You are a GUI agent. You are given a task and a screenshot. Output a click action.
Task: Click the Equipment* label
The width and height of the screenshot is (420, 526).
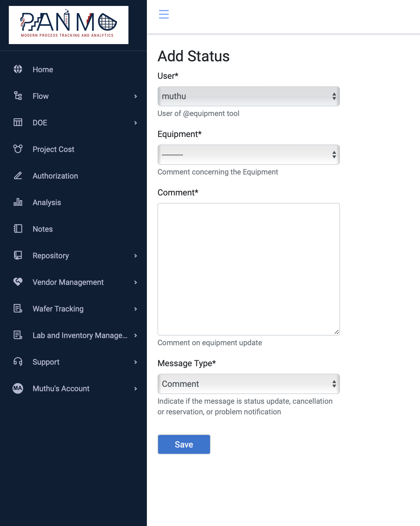(x=180, y=134)
